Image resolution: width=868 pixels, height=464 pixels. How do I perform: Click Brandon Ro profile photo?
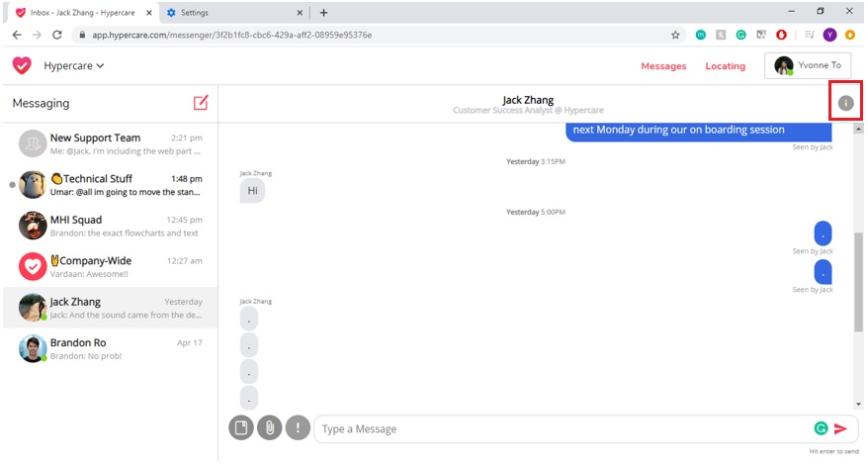pos(32,348)
